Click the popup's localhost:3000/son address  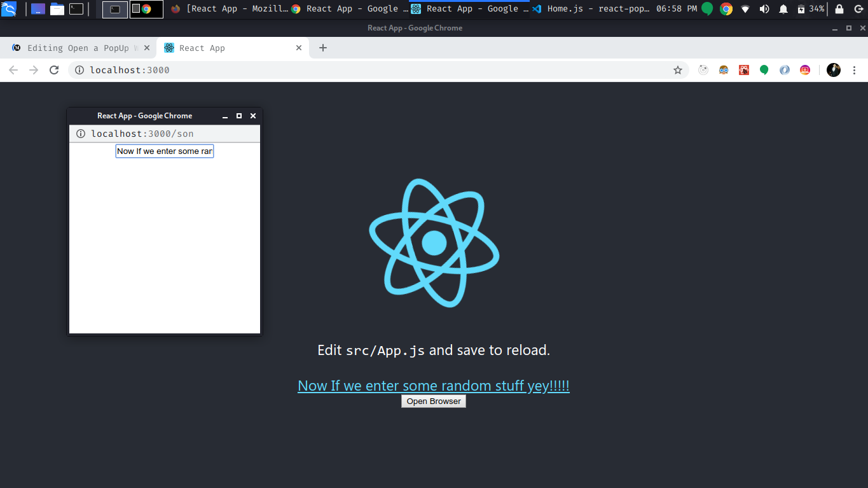coord(142,134)
